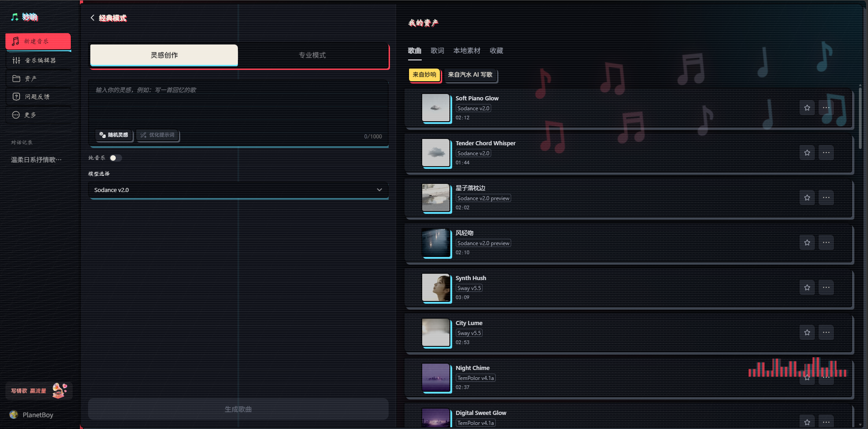868x429 pixels.
Task: Open 问题反馈 in sidebar
Action: [38, 97]
